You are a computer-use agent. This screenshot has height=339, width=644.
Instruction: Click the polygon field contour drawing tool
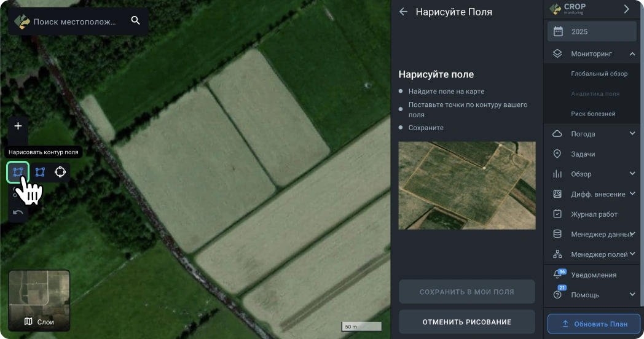click(18, 172)
